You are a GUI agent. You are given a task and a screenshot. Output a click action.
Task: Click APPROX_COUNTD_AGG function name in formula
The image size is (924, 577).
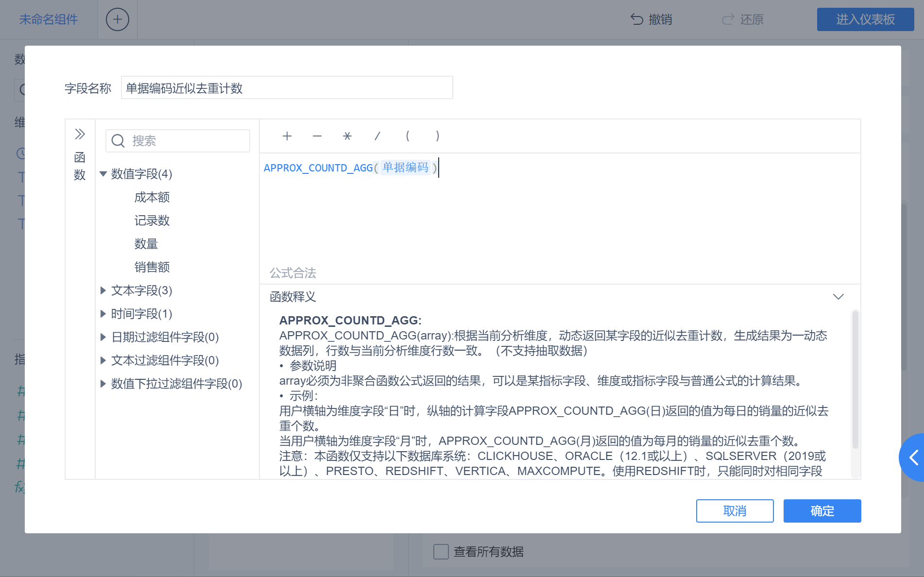point(318,168)
